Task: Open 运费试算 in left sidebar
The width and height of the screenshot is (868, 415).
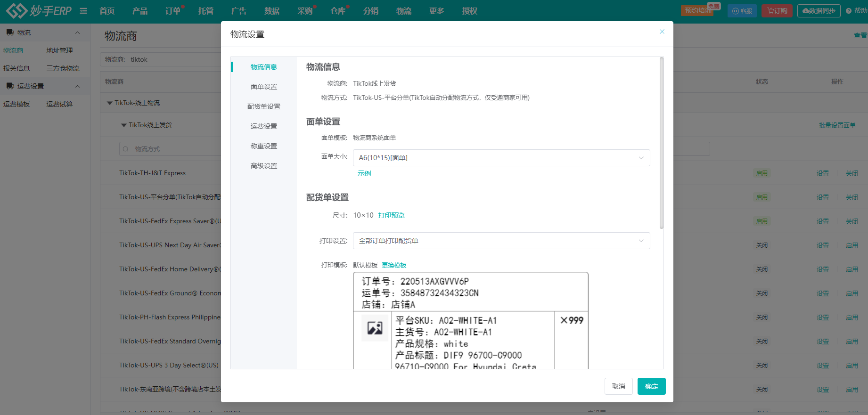Action: tap(59, 104)
